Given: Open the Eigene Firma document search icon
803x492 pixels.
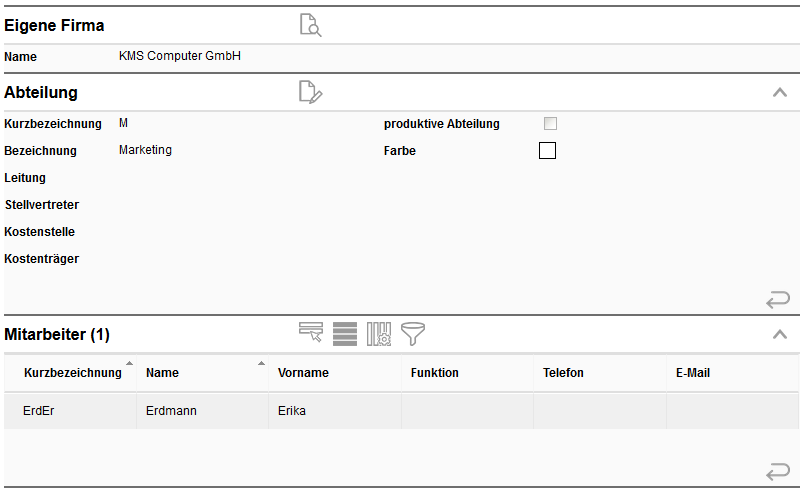Looking at the screenshot, I should click(x=310, y=26).
